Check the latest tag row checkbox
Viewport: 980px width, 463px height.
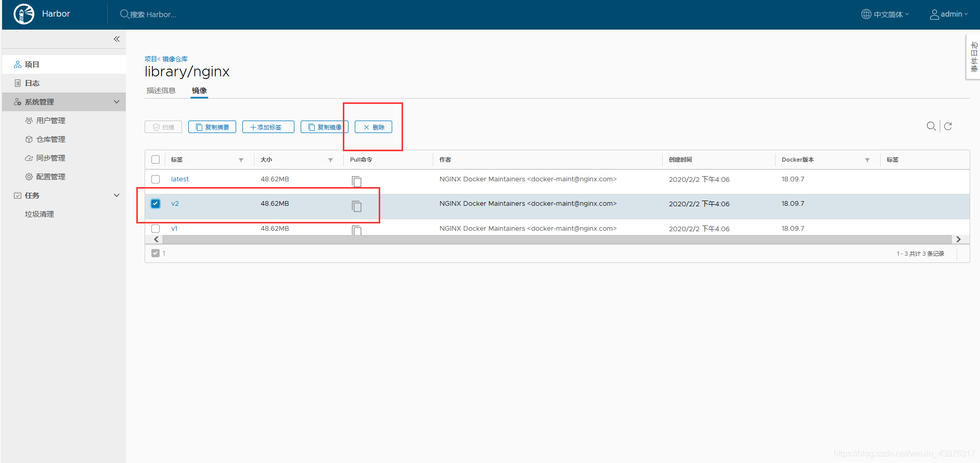pos(156,179)
